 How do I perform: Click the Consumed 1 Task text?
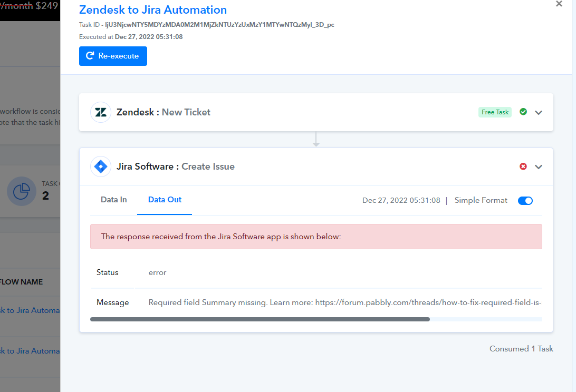click(x=521, y=349)
